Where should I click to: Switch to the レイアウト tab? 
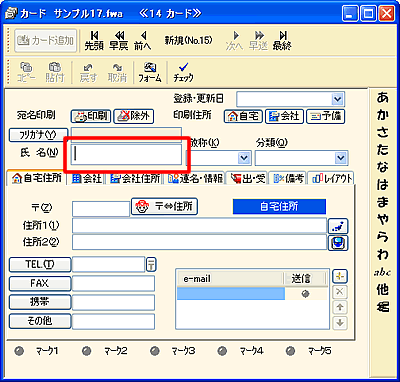pos(331,179)
